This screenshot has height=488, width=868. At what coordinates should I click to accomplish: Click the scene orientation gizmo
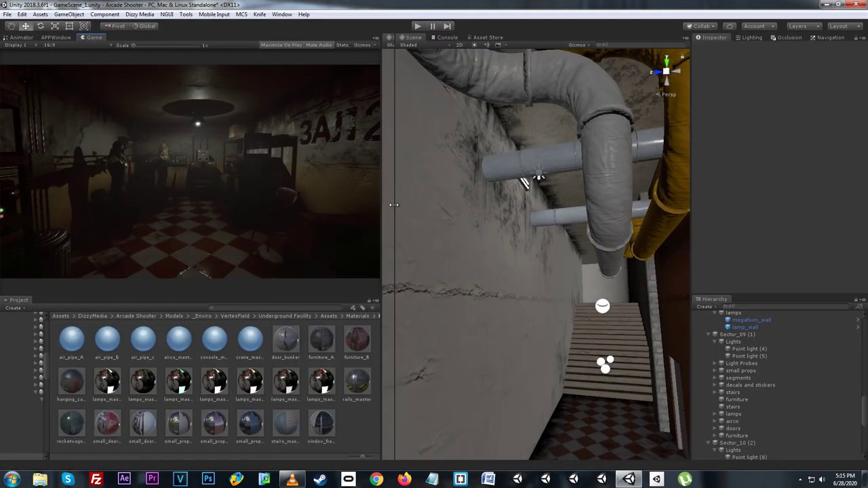coord(666,71)
